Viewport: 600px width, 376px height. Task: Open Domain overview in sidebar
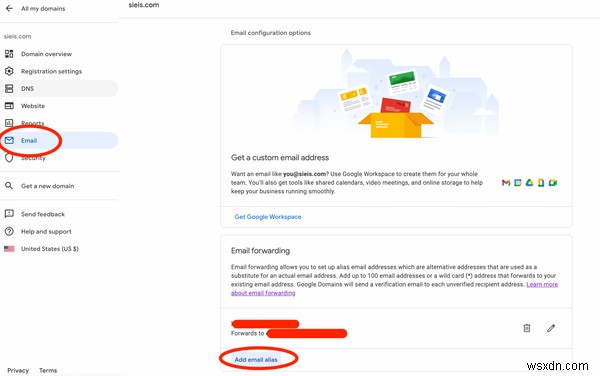pos(46,54)
